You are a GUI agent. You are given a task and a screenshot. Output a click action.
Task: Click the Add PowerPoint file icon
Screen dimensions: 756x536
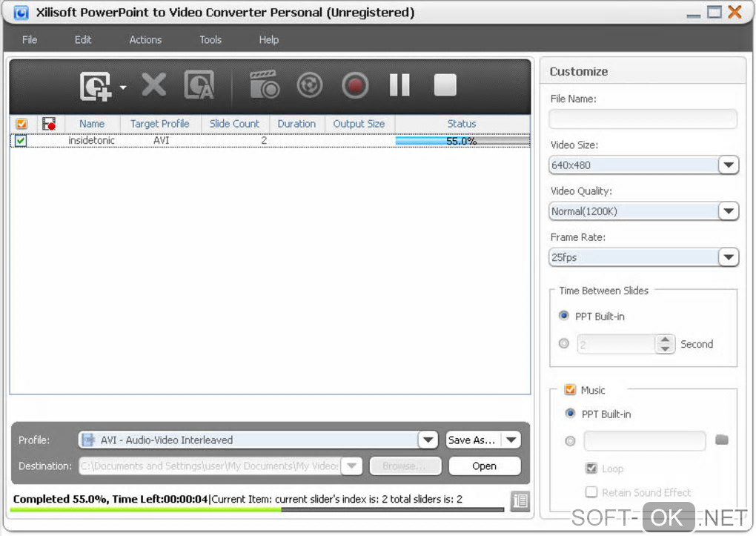(96, 87)
